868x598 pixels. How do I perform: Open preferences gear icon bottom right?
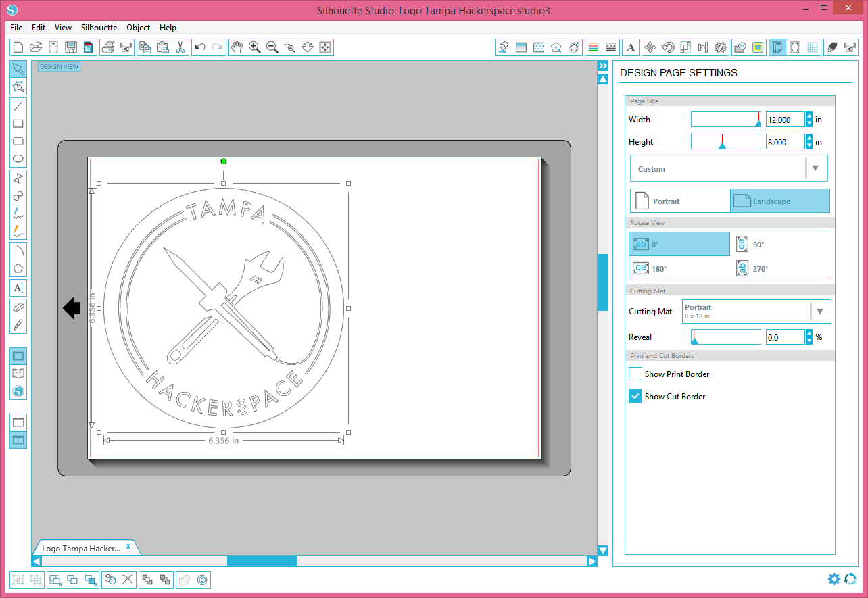pyautogui.click(x=834, y=579)
